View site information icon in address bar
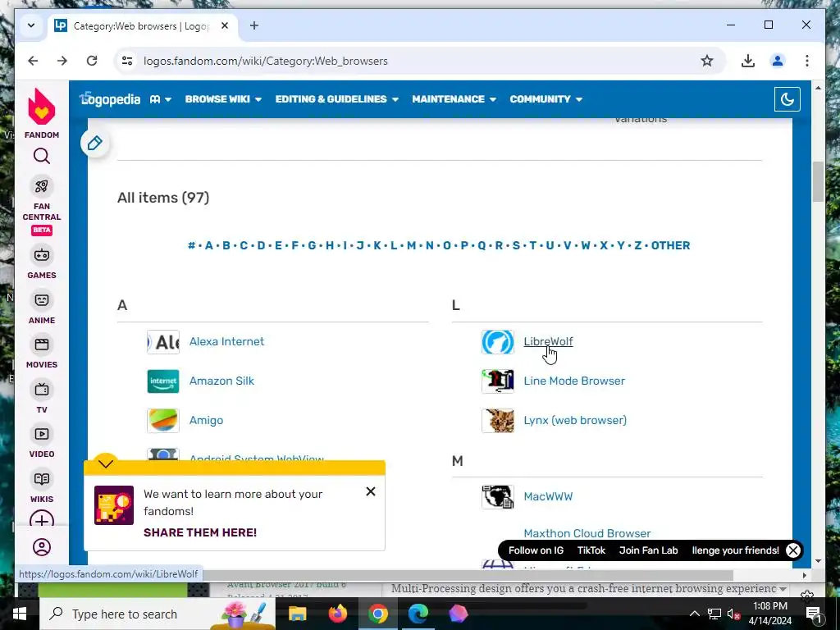 click(x=127, y=61)
